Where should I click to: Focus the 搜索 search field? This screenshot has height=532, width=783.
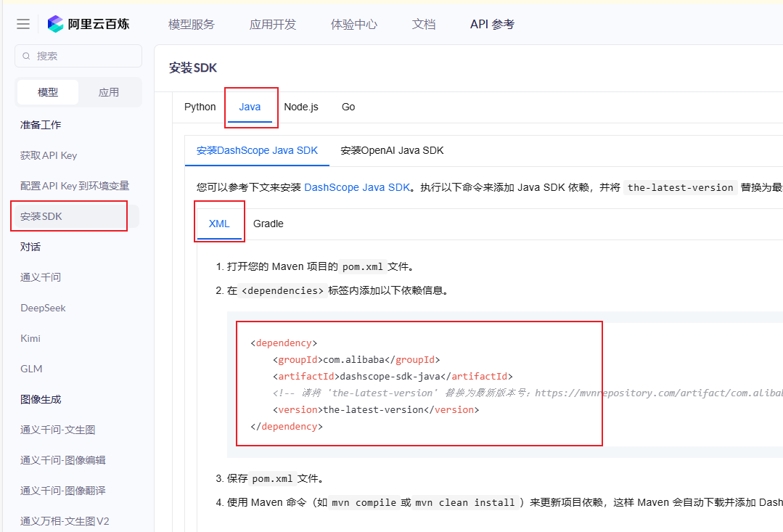point(78,56)
